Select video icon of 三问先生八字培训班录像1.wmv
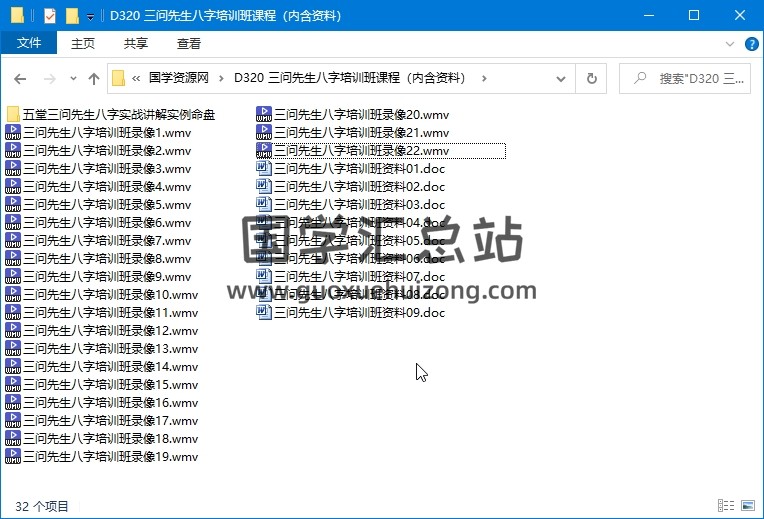The image size is (764, 519). [13, 133]
